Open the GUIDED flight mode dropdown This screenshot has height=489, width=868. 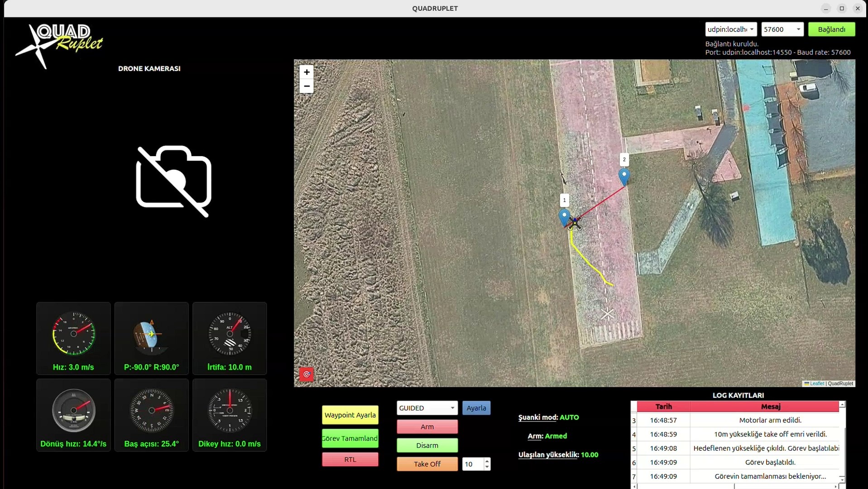[427, 408]
